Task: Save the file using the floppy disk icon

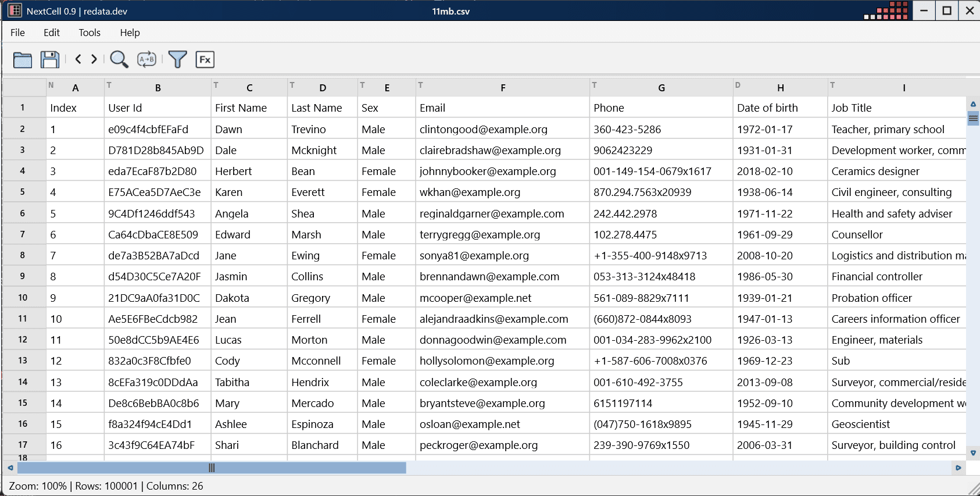Action: [50, 59]
